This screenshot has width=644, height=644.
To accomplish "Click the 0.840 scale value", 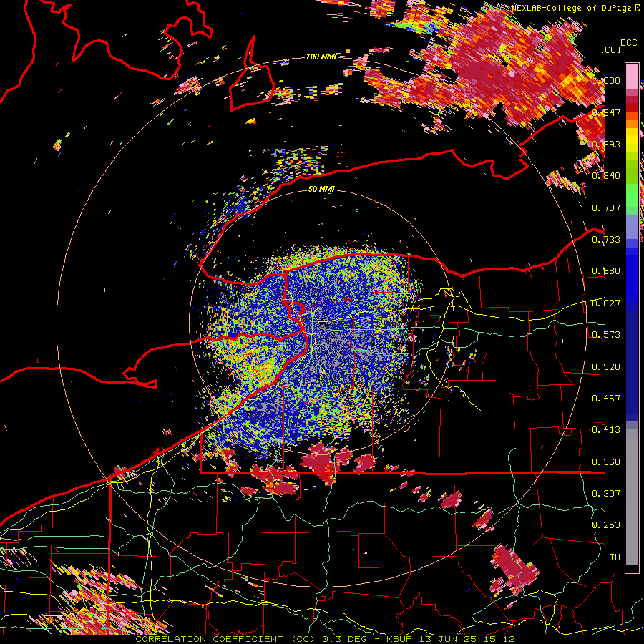I will click(606, 176).
